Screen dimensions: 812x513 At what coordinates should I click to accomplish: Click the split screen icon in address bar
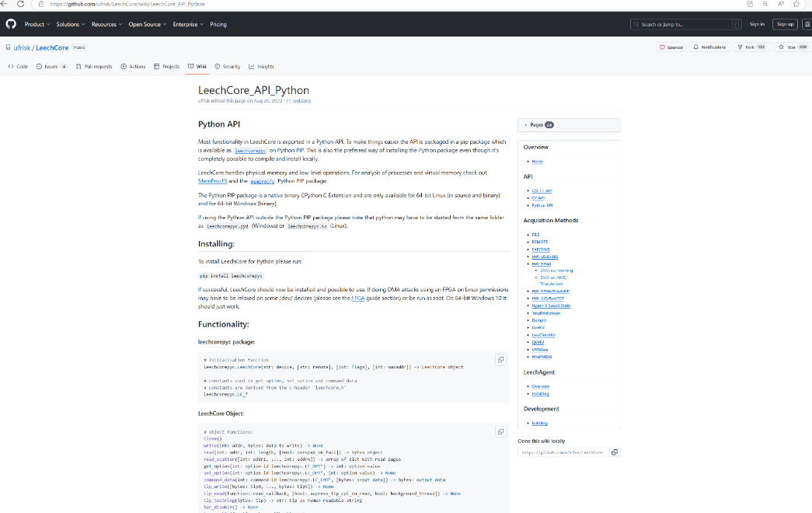tap(750, 4)
